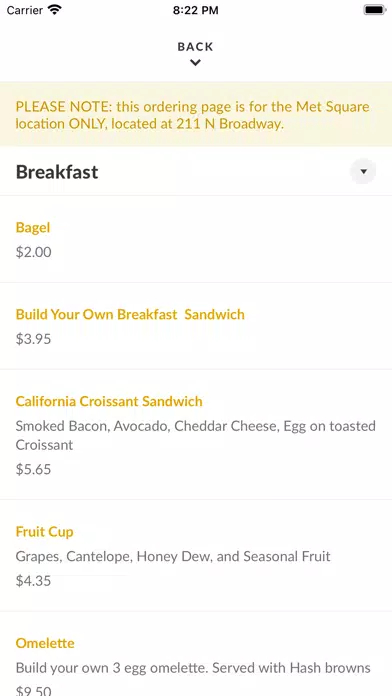Tap the Wi-Fi status icon
392x696 pixels.
(x=55, y=10)
